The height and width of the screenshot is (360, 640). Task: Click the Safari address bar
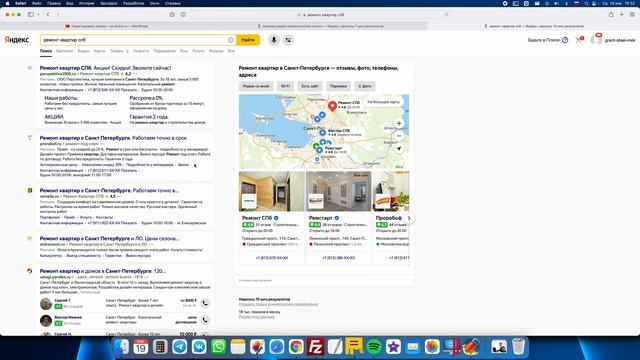pos(320,15)
